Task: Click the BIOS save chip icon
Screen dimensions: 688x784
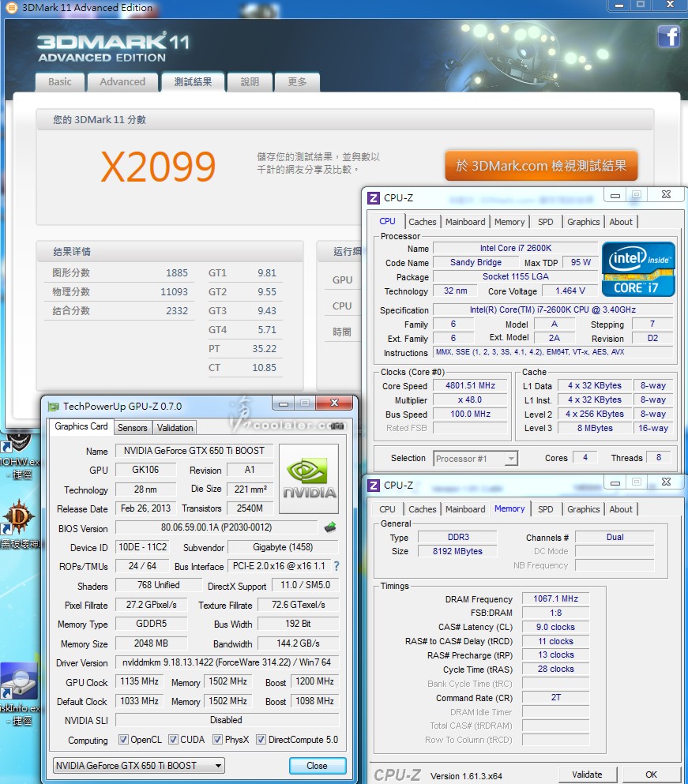Action: [329, 527]
